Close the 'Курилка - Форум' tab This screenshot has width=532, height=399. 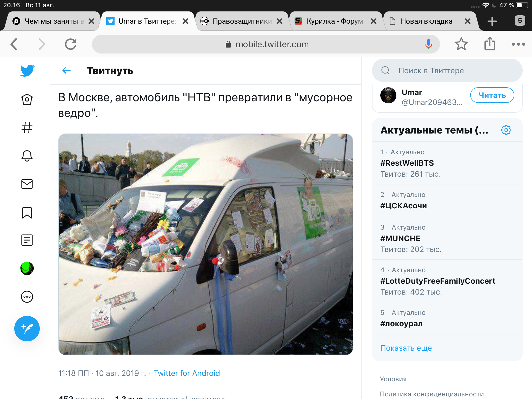coord(374,21)
